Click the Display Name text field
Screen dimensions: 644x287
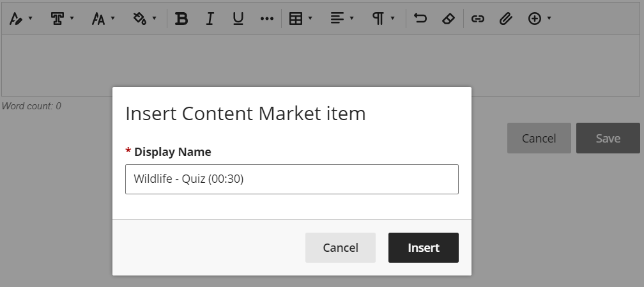click(291, 179)
